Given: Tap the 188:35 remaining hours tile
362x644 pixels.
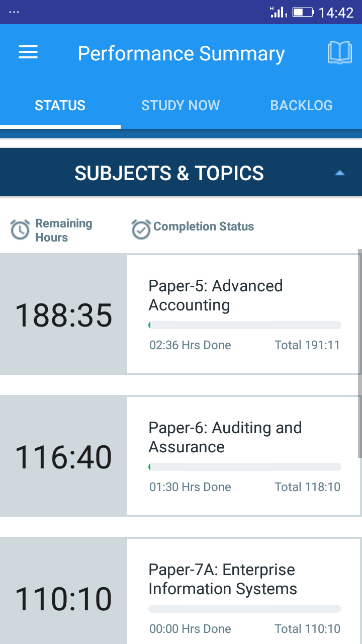Looking at the screenshot, I should click(63, 314).
